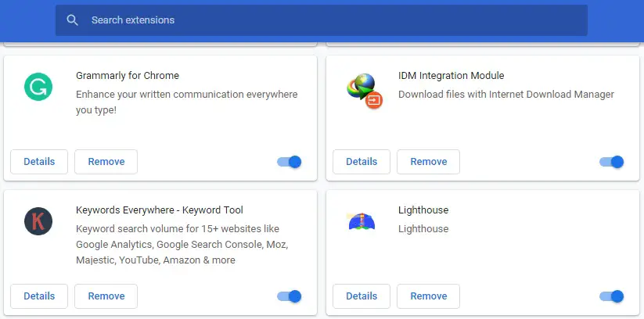
Task: Remove the IDM Integration Module extension
Action: pyautogui.click(x=428, y=162)
